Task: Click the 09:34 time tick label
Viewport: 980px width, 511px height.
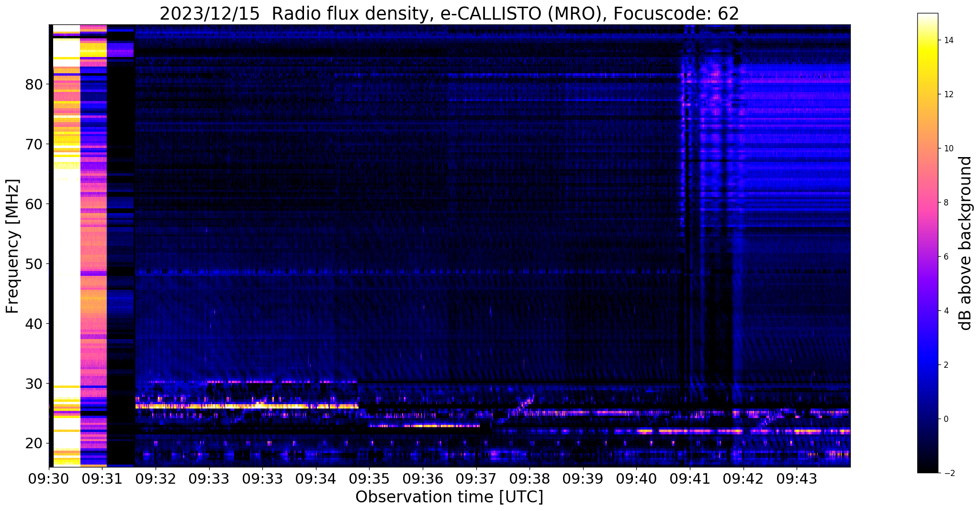Action: click(316, 478)
